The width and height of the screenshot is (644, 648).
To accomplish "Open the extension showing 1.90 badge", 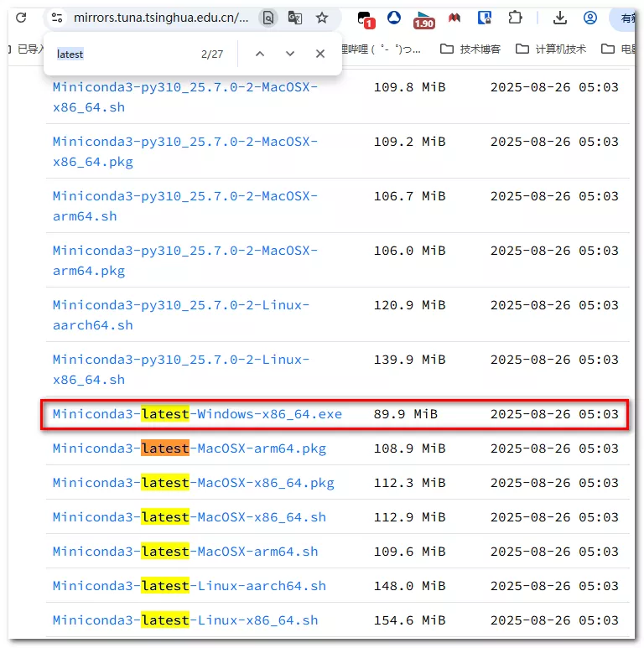I will click(x=423, y=20).
